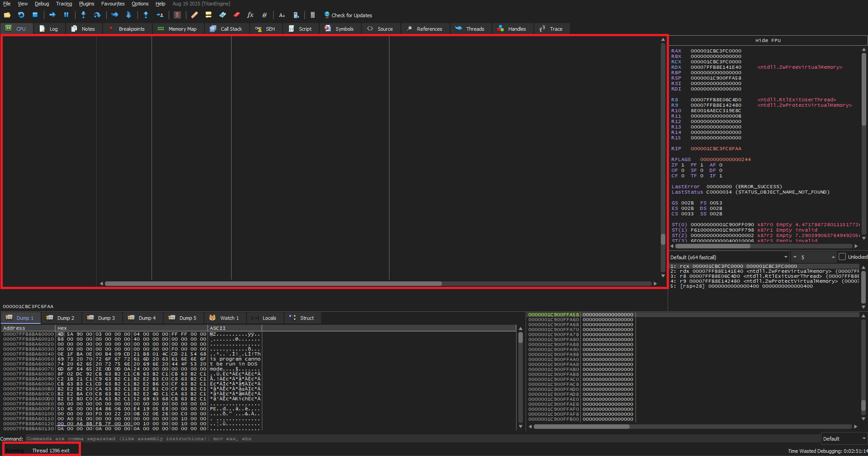Viewport: 868px width, 456px height.
Task: Open the Scylla plugin icon
Action: (177, 15)
